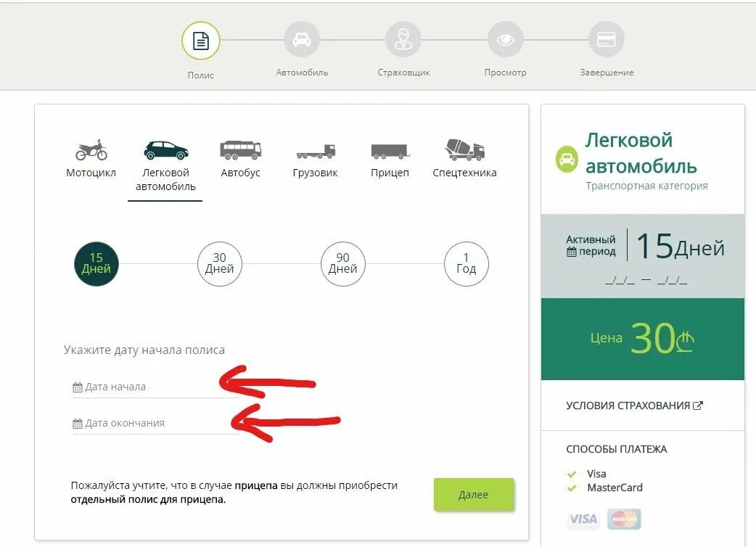Click the Страховщик step label
Viewport: 756px width, 547px height.
pos(403,73)
